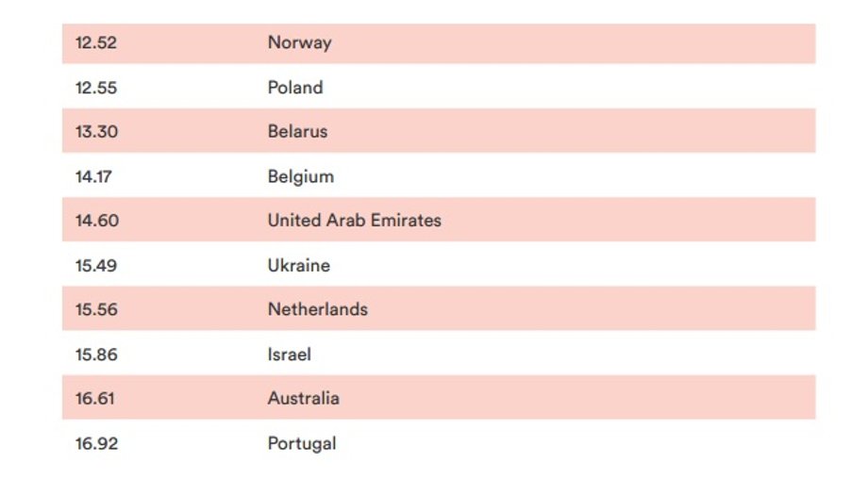Screen dimensions: 868x479
Task: Click the 14.60 value cell
Action: coord(97,221)
